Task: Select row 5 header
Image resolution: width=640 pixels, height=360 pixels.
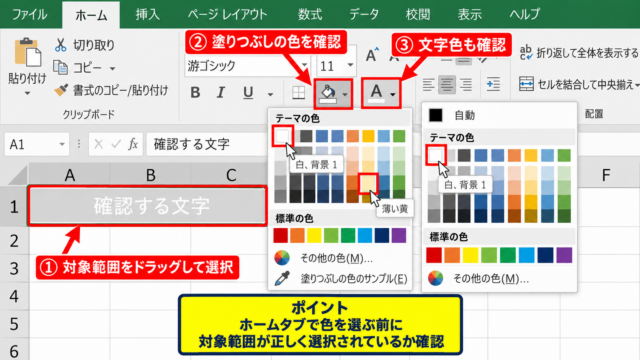Action: pyautogui.click(x=14, y=324)
